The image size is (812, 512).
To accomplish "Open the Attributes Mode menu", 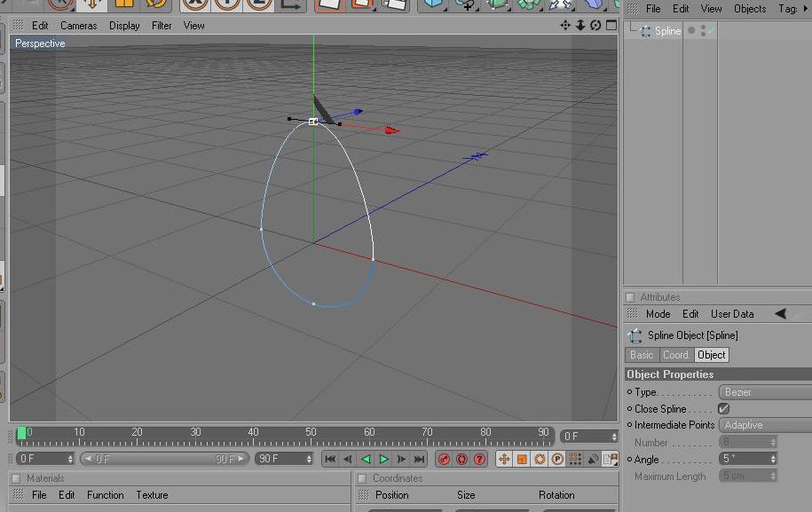I will [658, 314].
